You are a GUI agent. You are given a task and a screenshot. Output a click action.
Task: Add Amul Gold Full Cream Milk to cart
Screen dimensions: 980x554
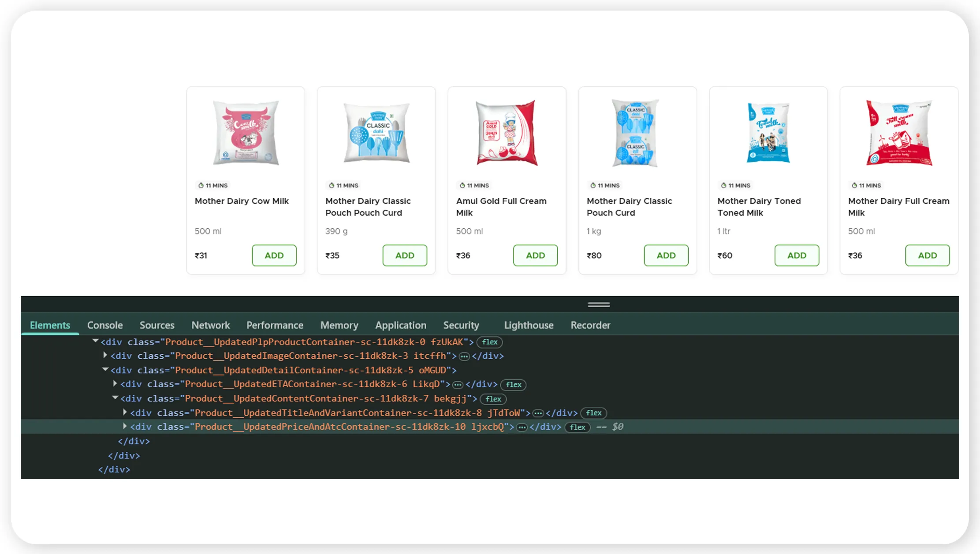coord(535,255)
